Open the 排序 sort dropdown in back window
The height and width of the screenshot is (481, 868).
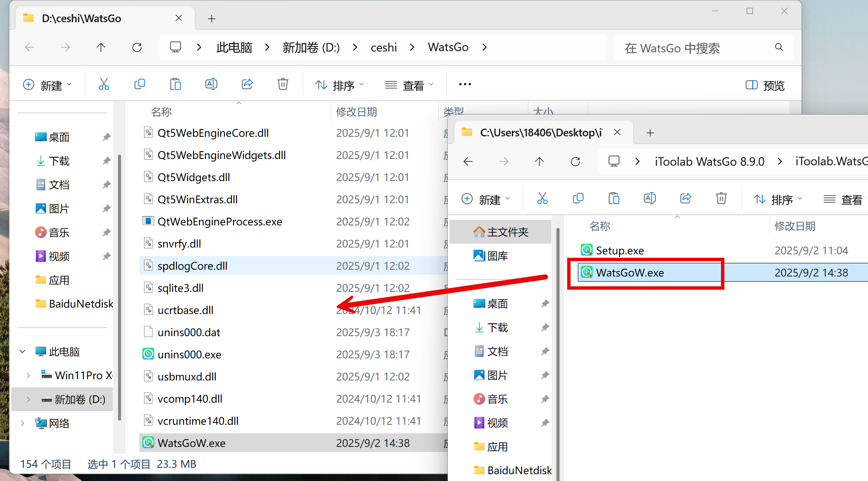339,85
